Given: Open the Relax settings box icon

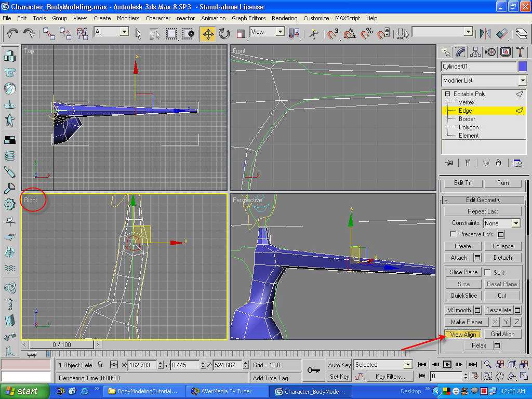Looking at the screenshot, I should (x=497, y=345).
